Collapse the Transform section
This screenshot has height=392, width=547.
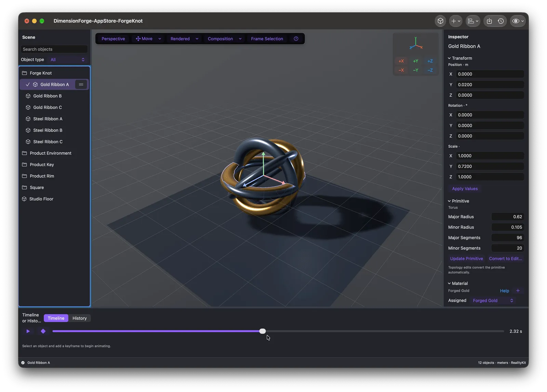[449, 58]
